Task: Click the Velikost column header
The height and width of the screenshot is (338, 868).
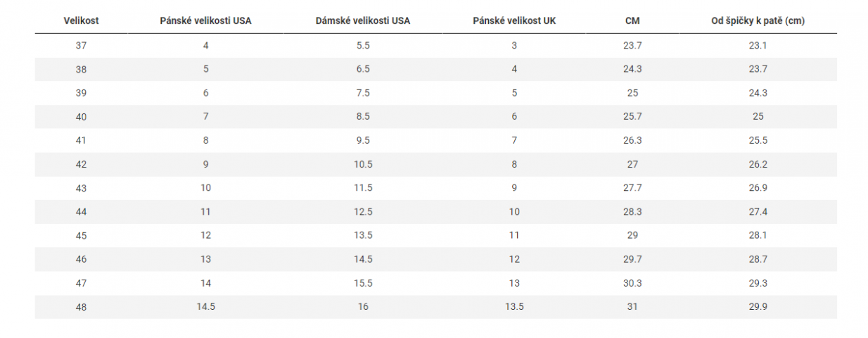Action: pos(81,20)
